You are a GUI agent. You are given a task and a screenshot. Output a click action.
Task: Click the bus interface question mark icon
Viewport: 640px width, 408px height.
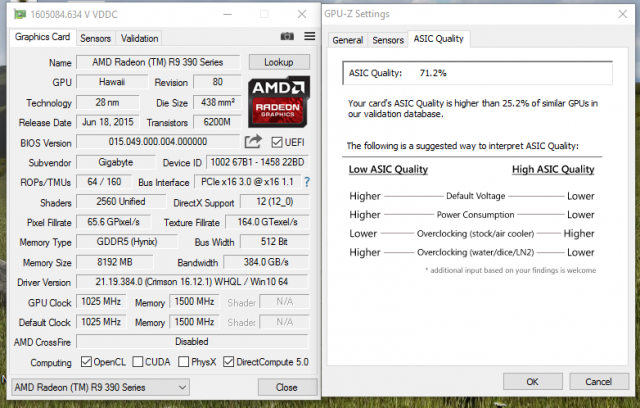click(x=306, y=182)
